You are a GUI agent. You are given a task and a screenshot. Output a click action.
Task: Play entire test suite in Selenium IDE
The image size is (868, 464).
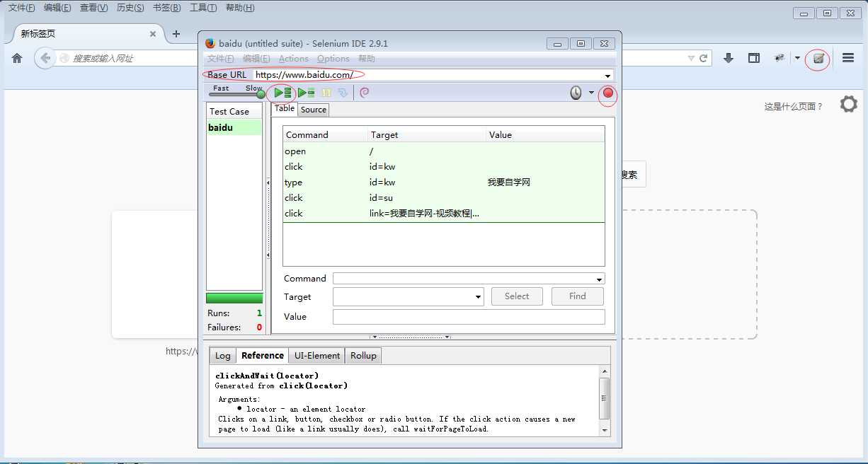282,93
